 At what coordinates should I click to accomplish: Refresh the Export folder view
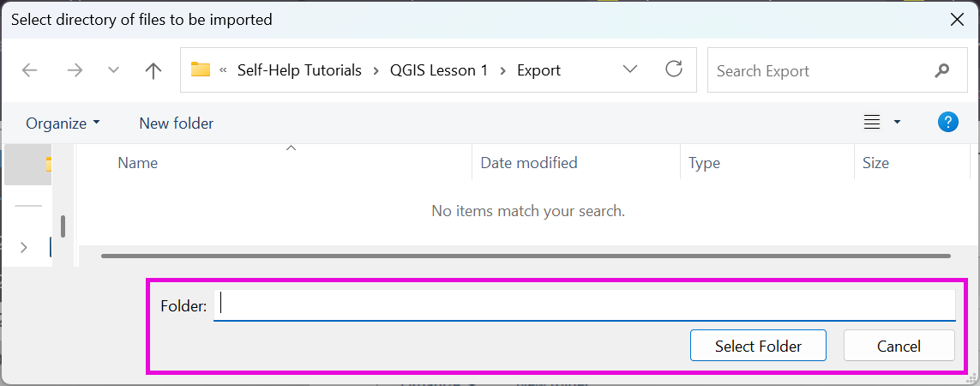(x=674, y=69)
